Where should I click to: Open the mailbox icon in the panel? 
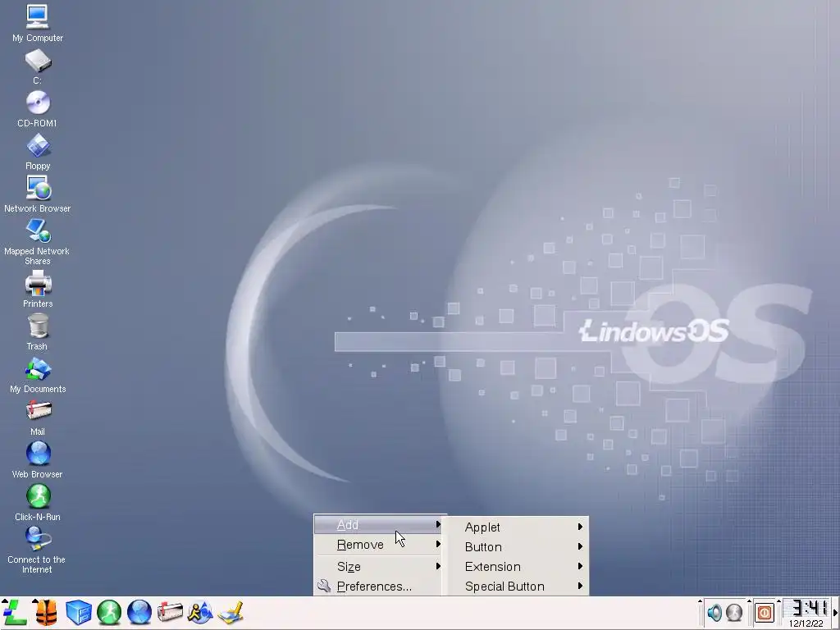pyautogui.click(x=171, y=612)
